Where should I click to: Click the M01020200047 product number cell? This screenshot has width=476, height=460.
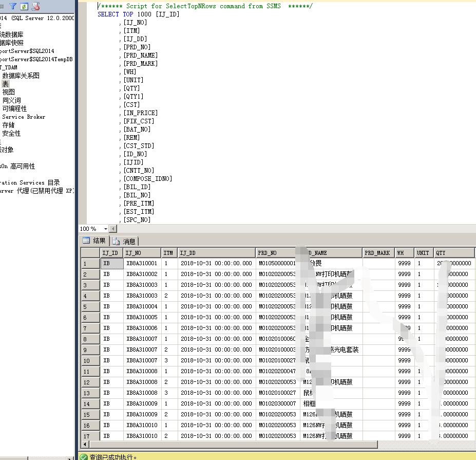coord(277,371)
